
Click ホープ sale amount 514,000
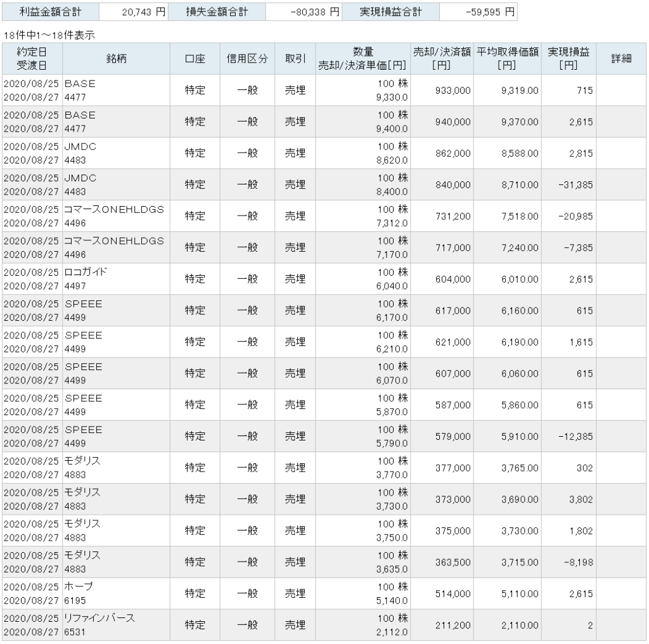click(453, 594)
